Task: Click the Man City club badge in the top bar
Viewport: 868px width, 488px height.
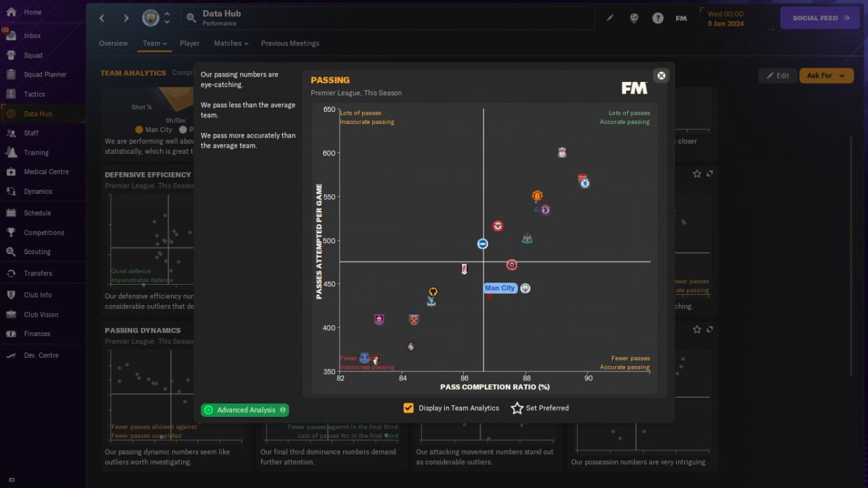Action: tap(151, 18)
